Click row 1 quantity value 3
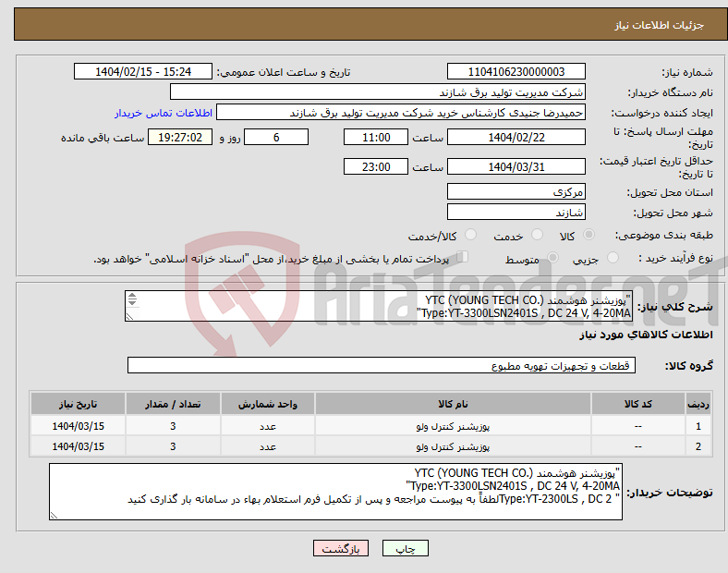 pos(173,426)
